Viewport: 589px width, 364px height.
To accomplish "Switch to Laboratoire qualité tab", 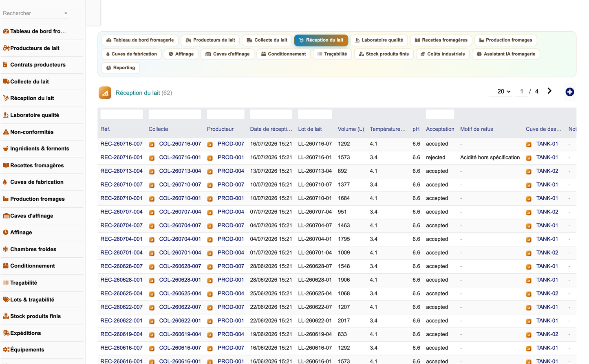I will click(x=379, y=40).
